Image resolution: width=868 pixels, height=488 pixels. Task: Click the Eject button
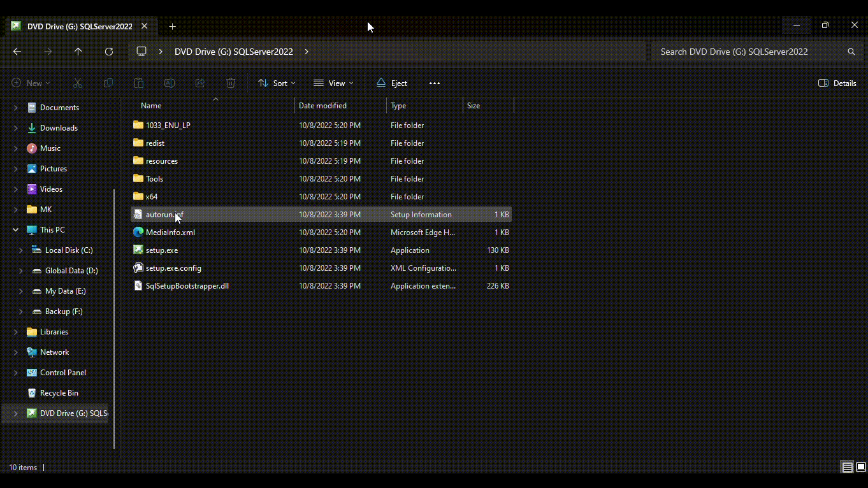point(391,83)
